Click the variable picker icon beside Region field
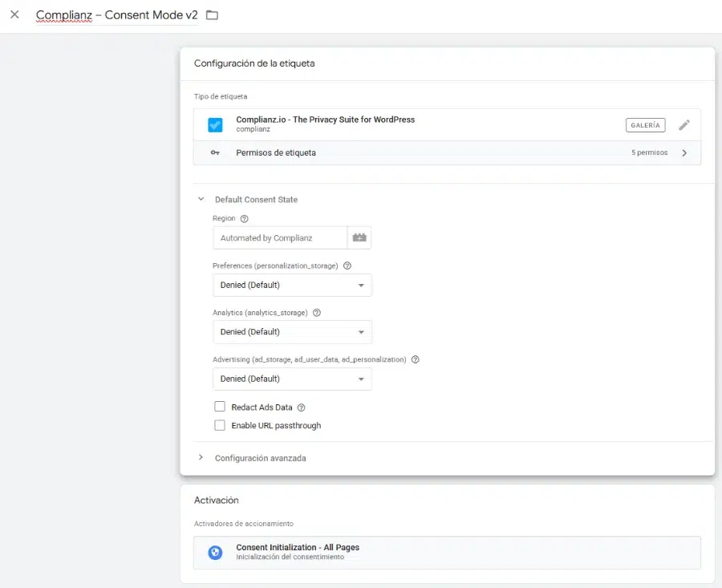 point(359,238)
